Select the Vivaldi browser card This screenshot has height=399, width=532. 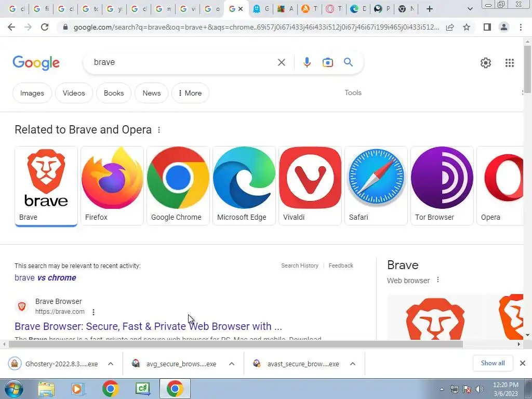pyautogui.click(x=310, y=186)
